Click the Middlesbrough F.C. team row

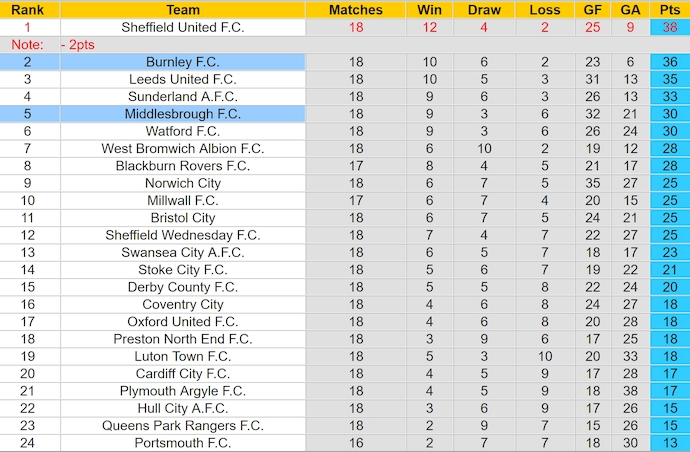point(183,114)
